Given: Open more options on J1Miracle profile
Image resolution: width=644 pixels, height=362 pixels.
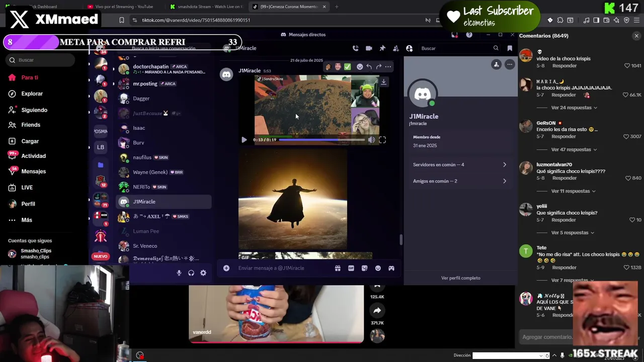Looking at the screenshot, I should pos(510,64).
